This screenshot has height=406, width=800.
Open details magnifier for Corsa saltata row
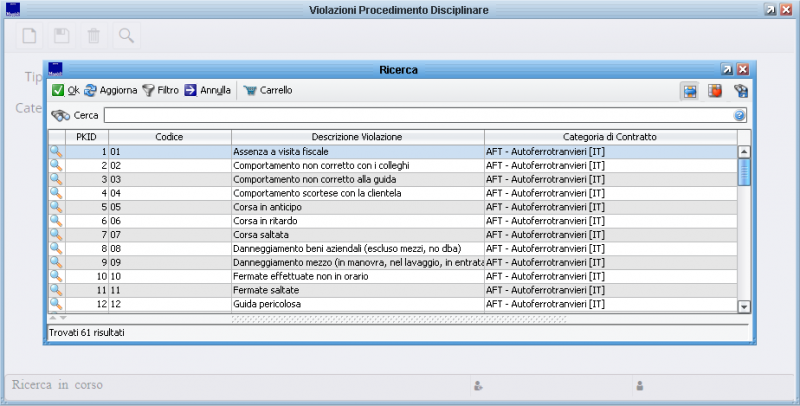click(56, 234)
